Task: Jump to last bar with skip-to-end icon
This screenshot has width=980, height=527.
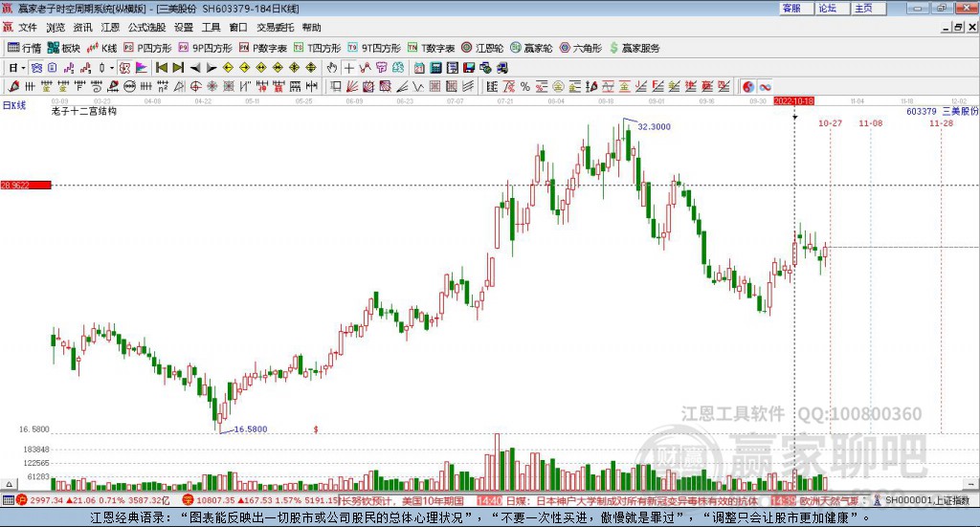Action: click(x=178, y=68)
